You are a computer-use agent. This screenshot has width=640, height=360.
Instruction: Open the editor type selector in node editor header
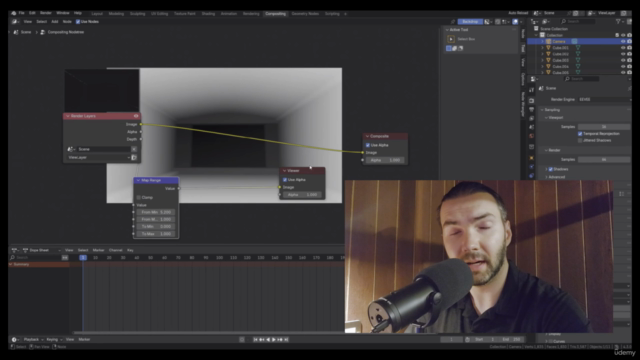point(15,22)
